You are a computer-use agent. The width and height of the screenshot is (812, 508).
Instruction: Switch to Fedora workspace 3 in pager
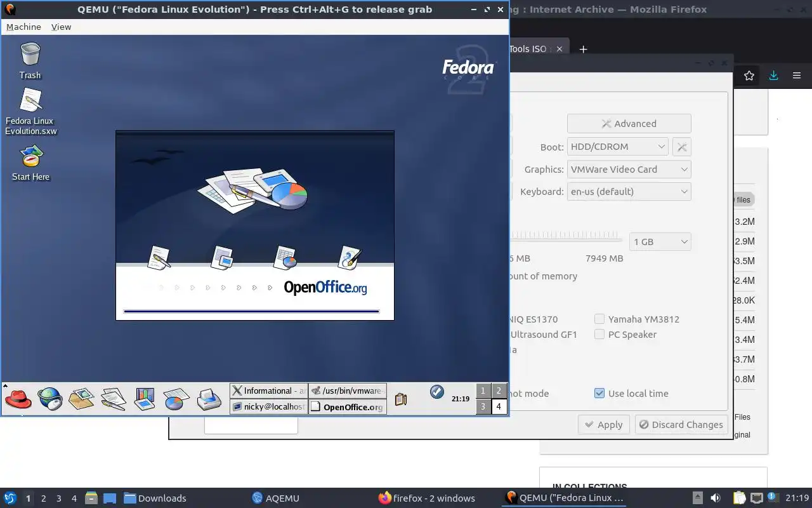tap(483, 406)
